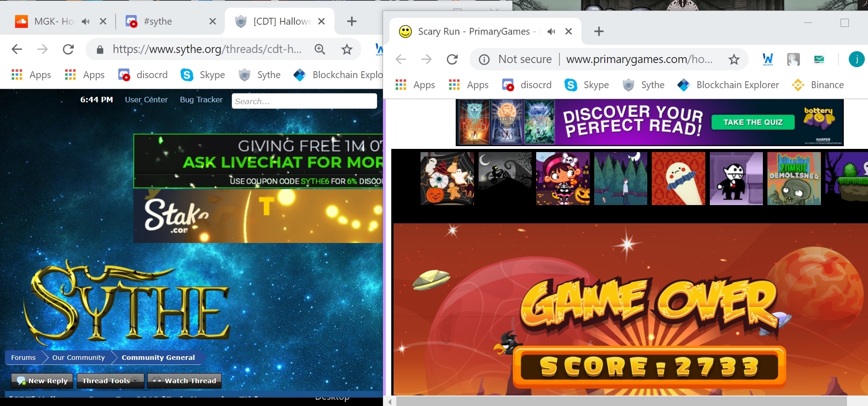Viewport: 868px width, 406px height.
Task: Click the Sythe gold logo
Action: [x=126, y=303]
